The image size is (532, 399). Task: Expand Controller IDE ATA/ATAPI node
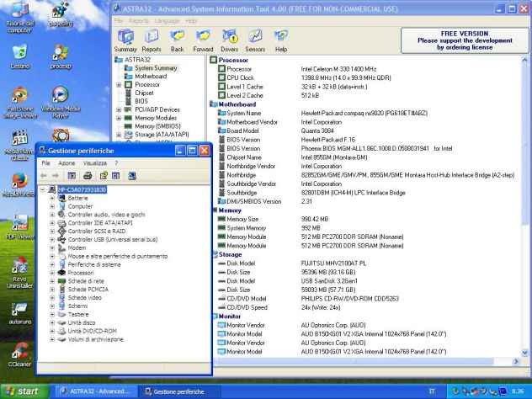(x=52, y=223)
